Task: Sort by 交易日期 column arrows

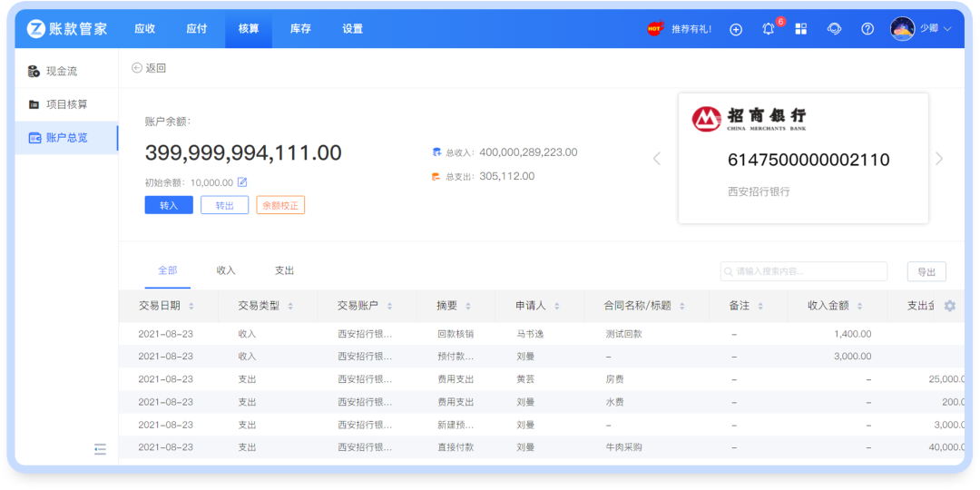Action: tap(191, 307)
